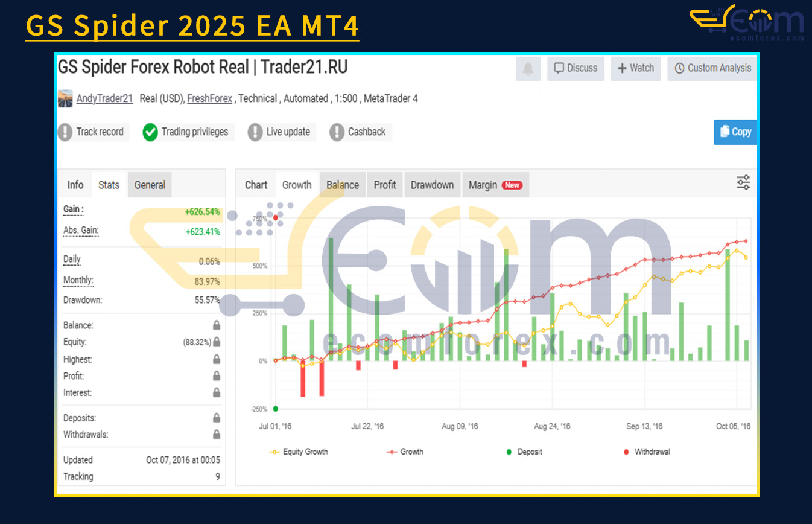Click the Trading privileges badge label
The image size is (812, 524).
[195, 132]
